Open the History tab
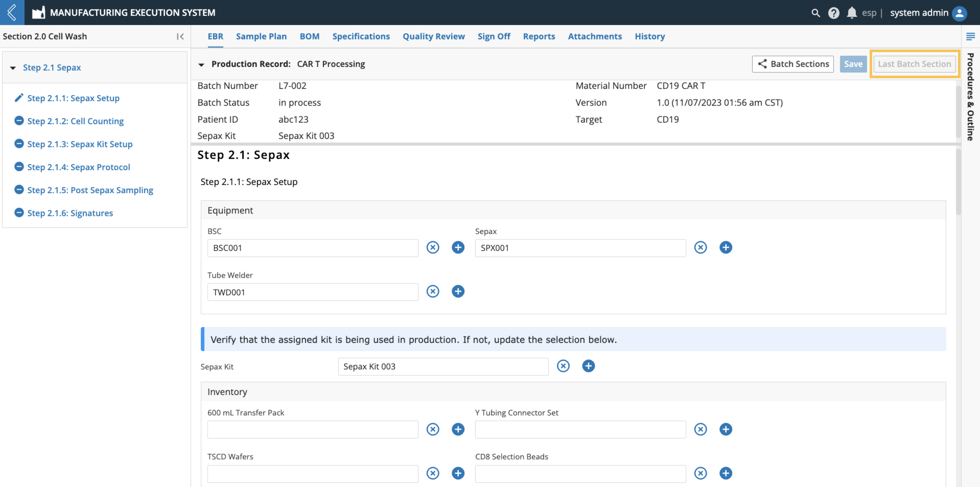Image resolution: width=980 pixels, height=487 pixels. 649,37
